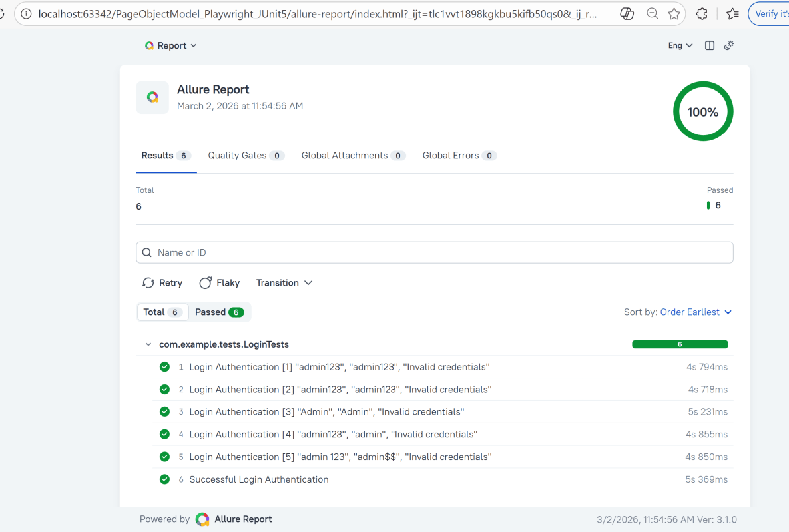The width and height of the screenshot is (789, 532).
Task: Click the Allure logo beside report title
Action: click(x=152, y=97)
